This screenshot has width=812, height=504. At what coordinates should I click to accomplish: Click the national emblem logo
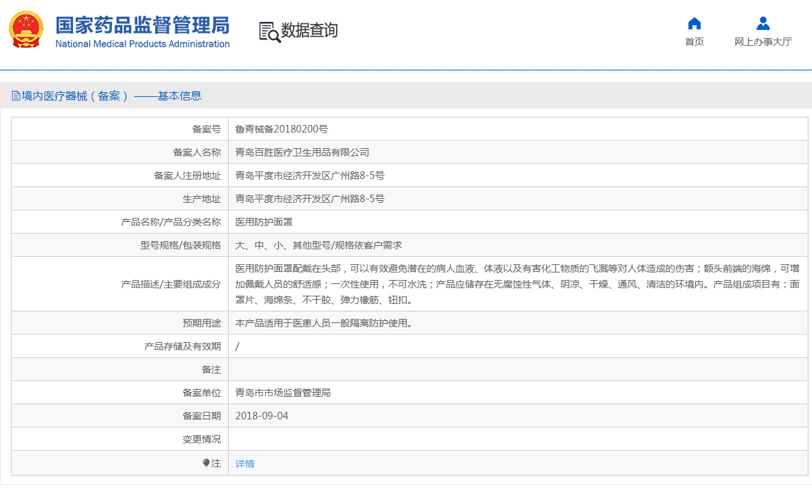[26, 29]
